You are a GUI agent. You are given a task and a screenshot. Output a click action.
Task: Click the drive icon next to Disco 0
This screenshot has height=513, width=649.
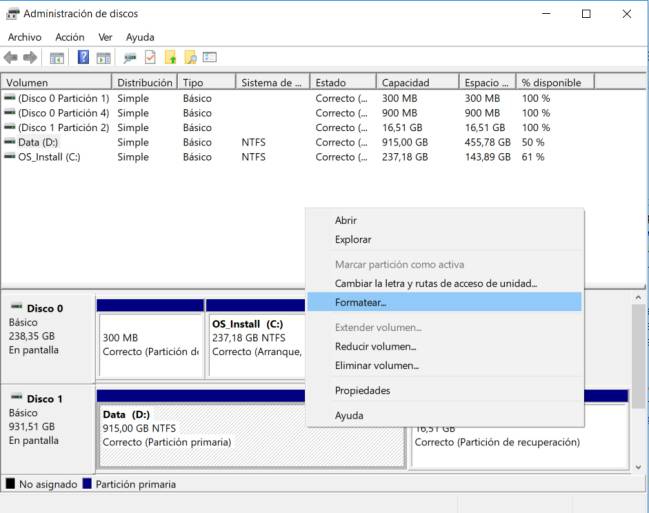pos(17,306)
